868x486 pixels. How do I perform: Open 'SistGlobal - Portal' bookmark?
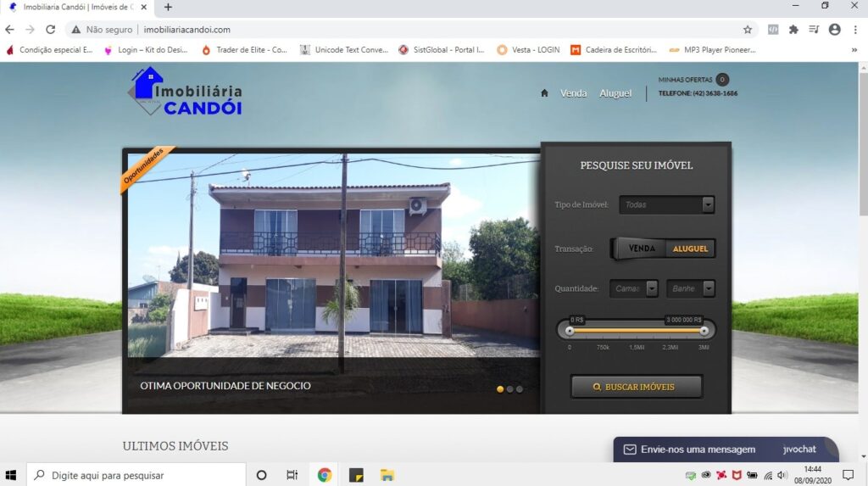[x=442, y=50]
